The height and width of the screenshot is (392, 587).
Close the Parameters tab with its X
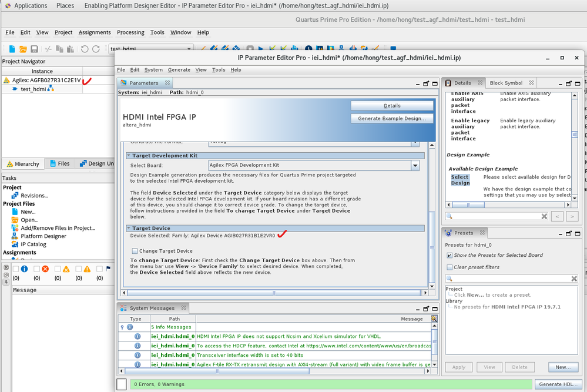(x=167, y=83)
